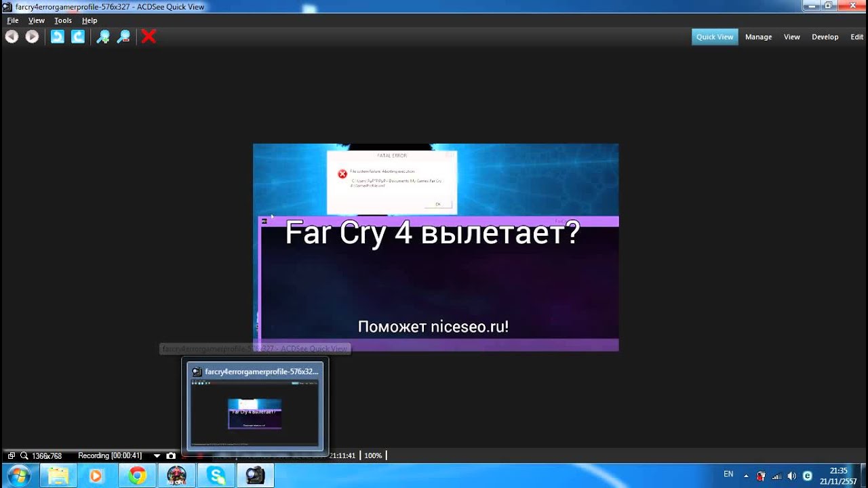Show hidden system tray icons
Image resolution: width=868 pixels, height=488 pixels.
(746, 476)
